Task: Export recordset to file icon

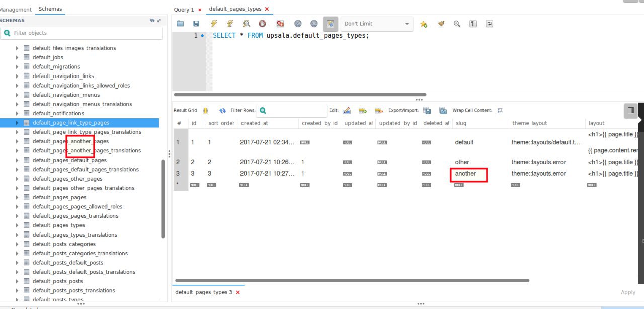Action: (427, 110)
